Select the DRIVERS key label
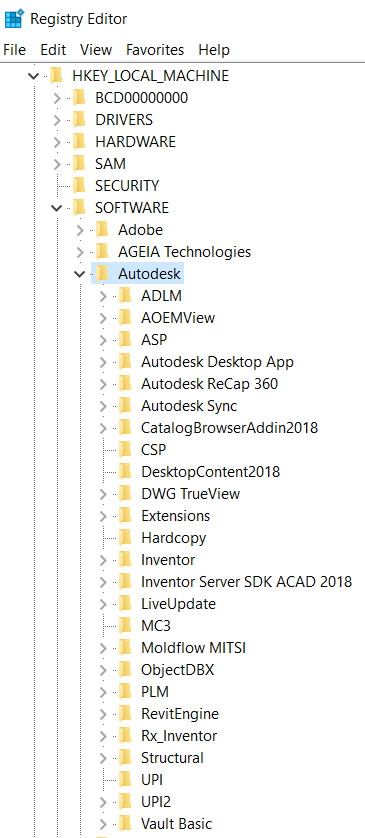Screen dimensions: 365x838 tap(124, 120)
